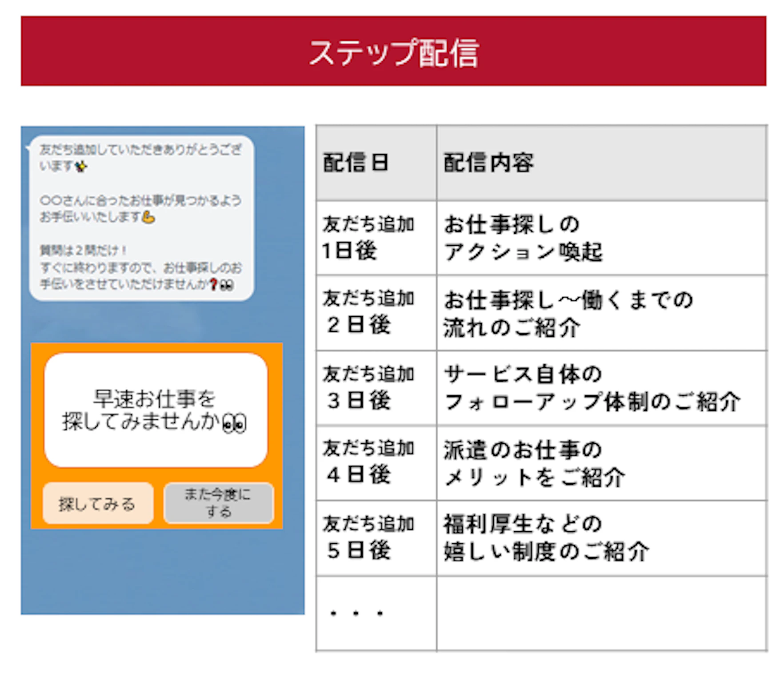Click the eyes emoji in the white card
The width and height of the screenshot is (784, 677).
coord(234,423)
